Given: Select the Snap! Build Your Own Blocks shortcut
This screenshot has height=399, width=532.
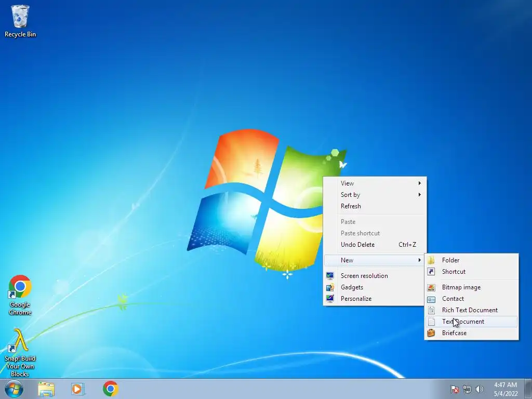Looking at the screenshot, I should click(x=20, y=353).
